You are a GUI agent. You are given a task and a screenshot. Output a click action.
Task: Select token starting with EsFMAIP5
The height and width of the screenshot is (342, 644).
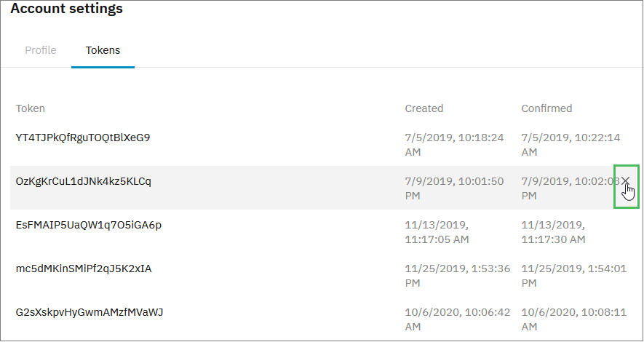[x=88, y=225]
